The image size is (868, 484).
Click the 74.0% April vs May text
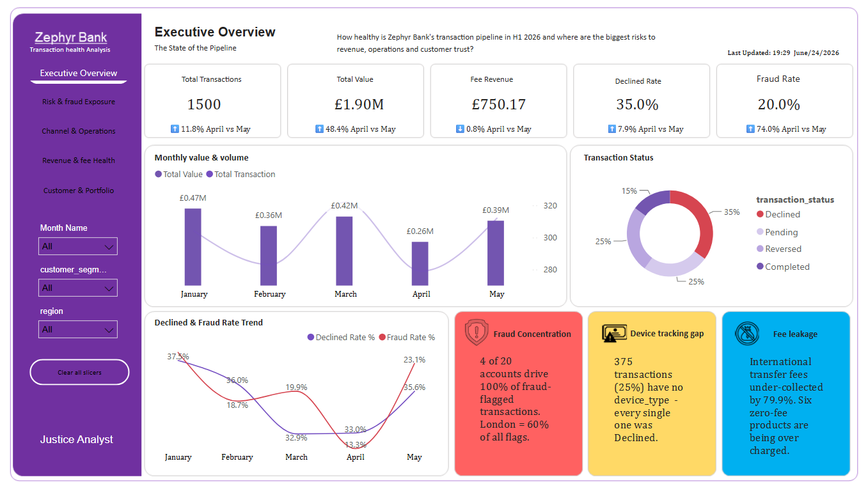coord(792,129)
